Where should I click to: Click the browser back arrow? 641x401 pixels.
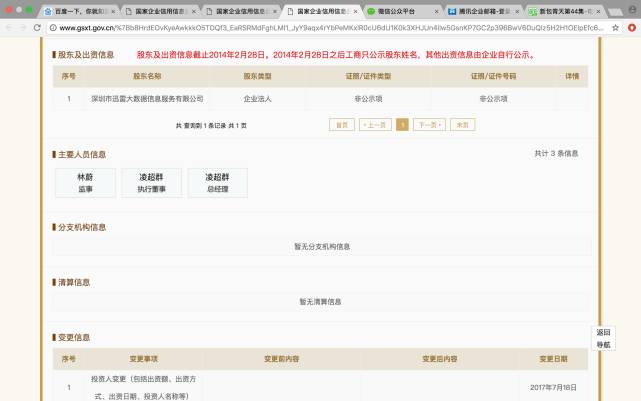tap(9, 27)
